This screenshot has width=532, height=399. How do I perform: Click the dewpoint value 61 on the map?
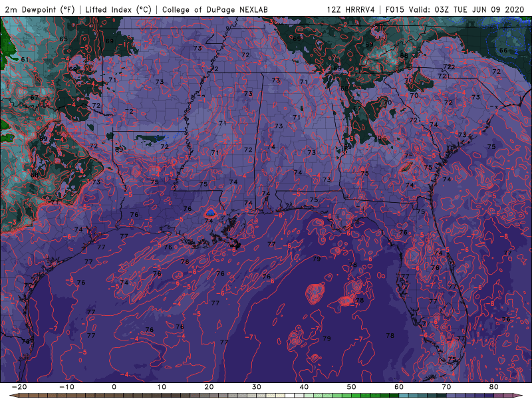25,59
